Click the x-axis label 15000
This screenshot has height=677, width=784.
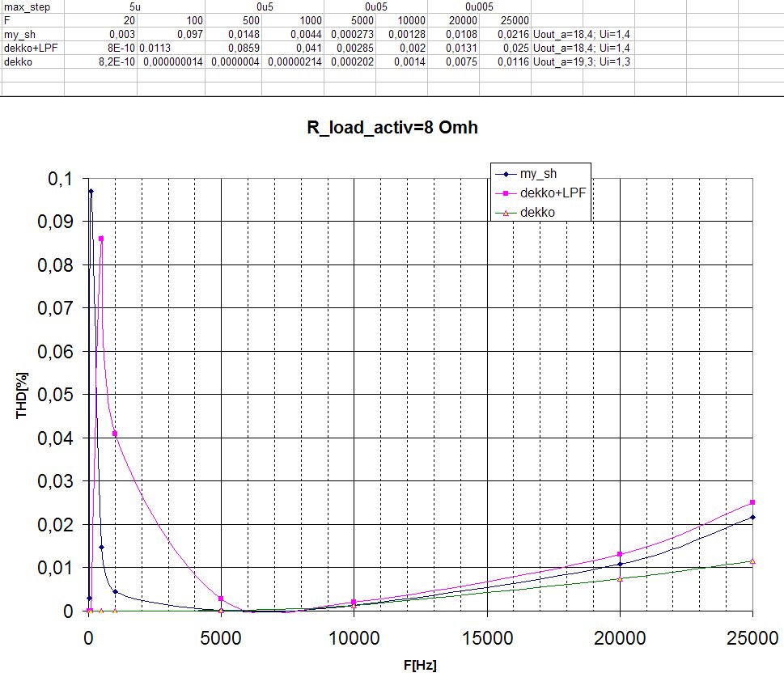[x=488, y=638]
